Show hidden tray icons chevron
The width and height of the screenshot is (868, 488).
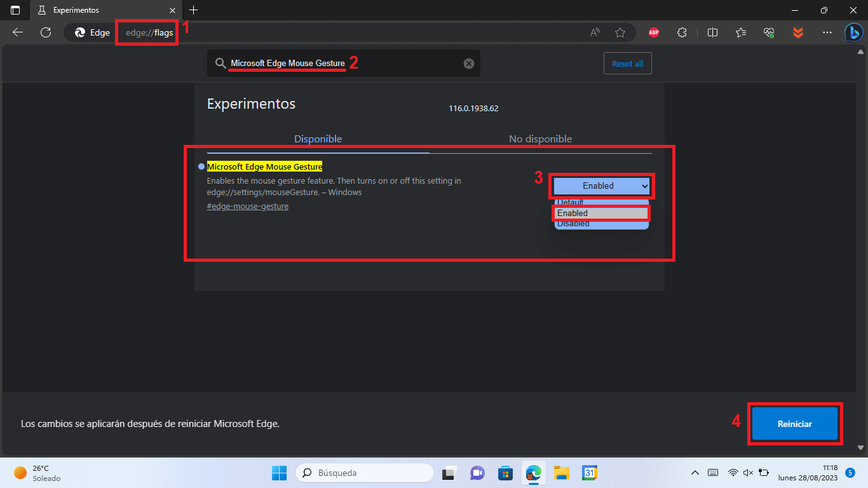coord(695,473)
